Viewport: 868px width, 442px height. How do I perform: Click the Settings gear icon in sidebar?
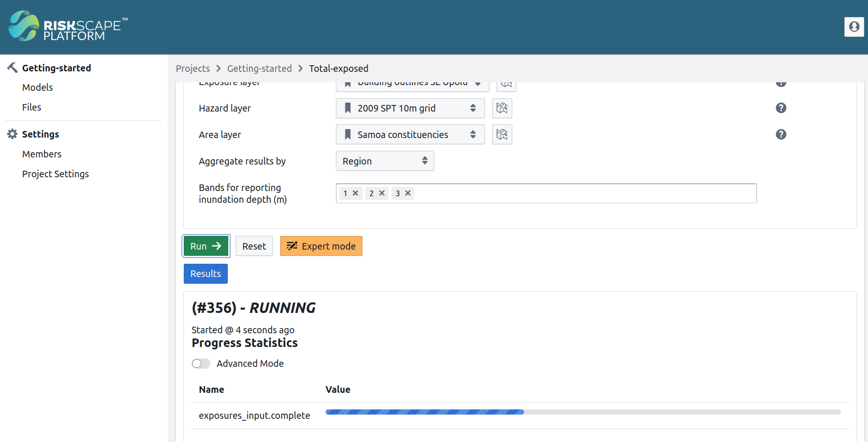tap(12, 134)
